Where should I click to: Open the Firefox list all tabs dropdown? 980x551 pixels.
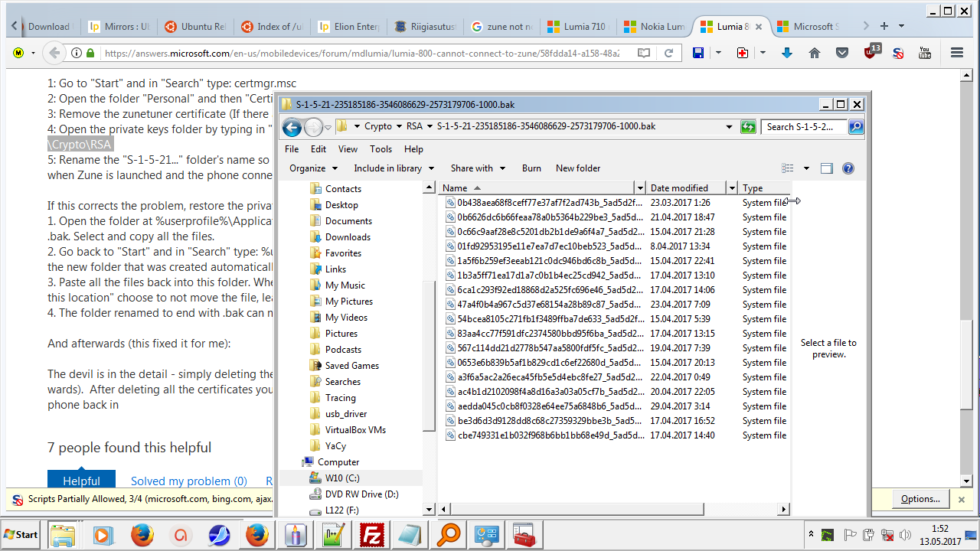coord(901,26)
